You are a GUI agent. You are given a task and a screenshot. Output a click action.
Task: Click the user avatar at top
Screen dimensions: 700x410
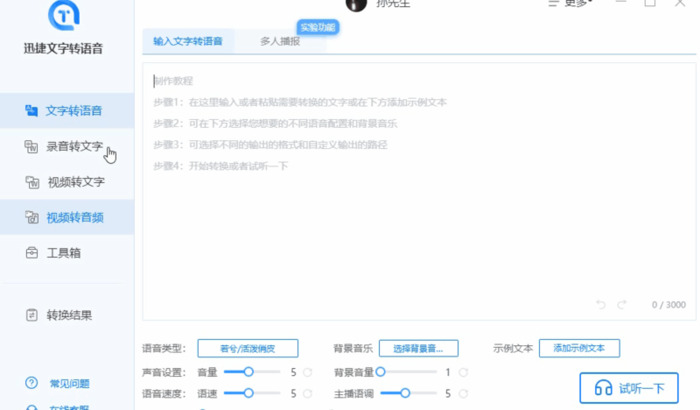[x=356, y=4]
